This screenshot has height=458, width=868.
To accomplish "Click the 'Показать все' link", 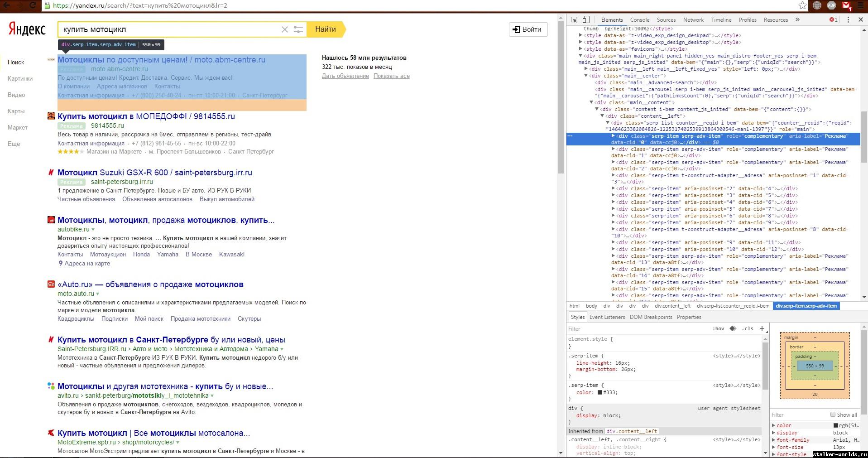I will (x=392, y=76).
